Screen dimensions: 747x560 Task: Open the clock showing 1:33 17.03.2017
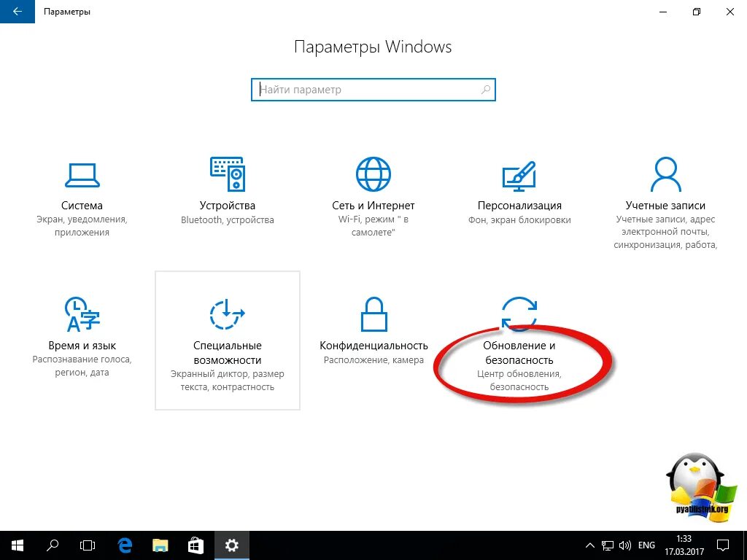[684, 545]
